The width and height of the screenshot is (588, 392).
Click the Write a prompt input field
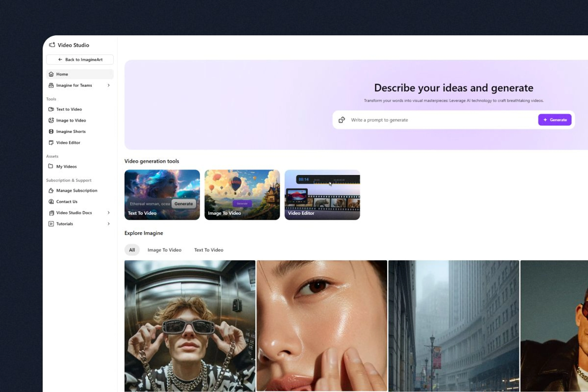(440, 120)
